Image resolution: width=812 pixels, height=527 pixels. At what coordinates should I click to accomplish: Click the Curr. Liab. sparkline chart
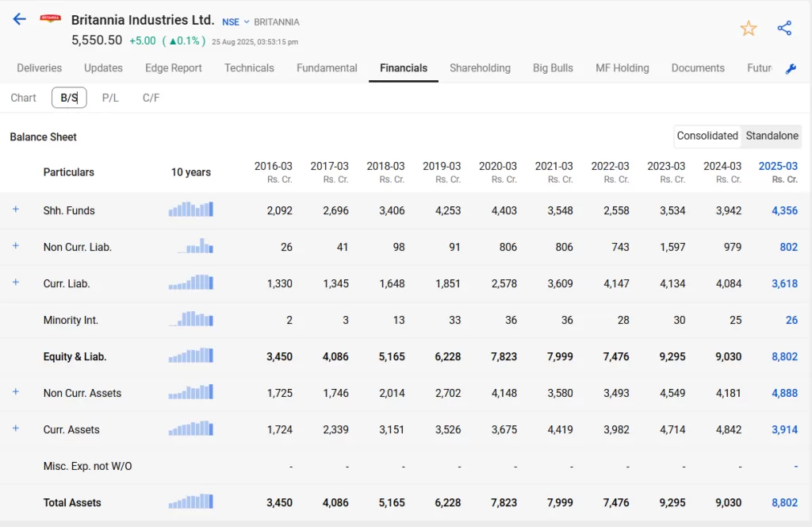190,283
